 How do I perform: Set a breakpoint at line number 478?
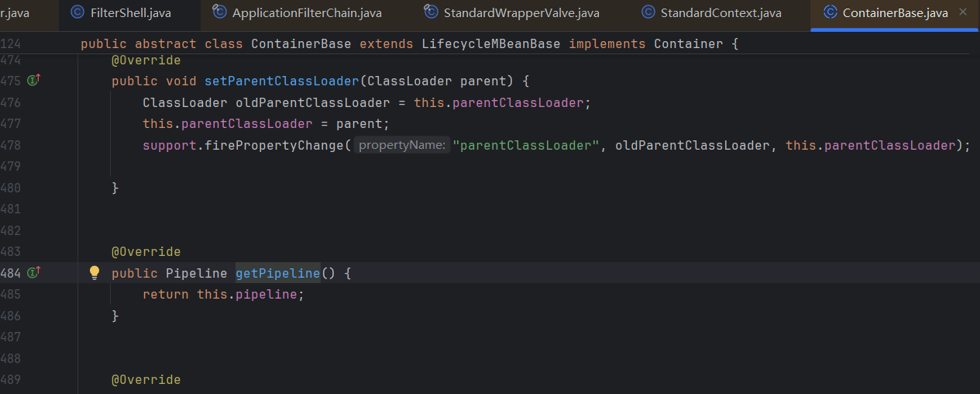(11, 145)
